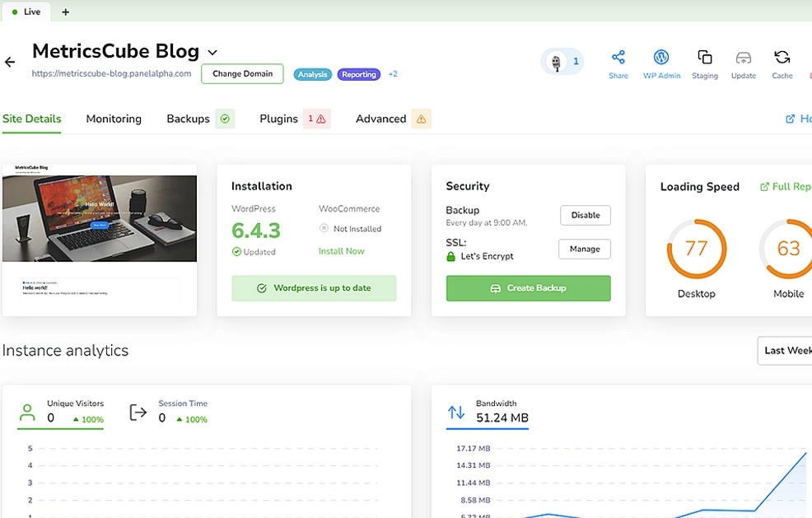Click the Change Domain button
812x518 pixels.
point(242,73)
